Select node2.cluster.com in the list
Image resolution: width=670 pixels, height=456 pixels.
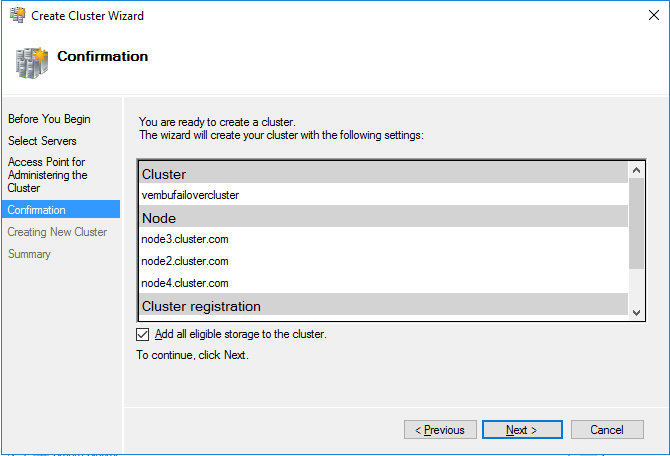coord(185,261)
